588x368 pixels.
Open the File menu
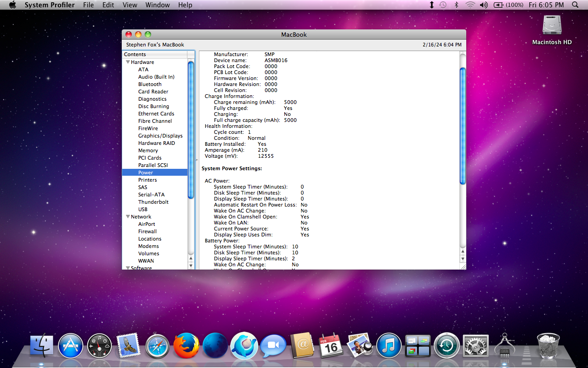88,5
